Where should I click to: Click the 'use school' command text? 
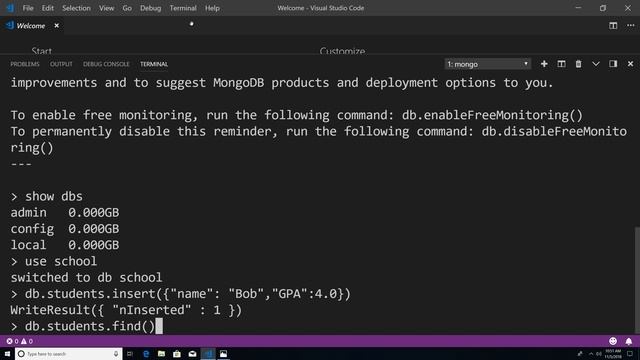[x=61, y=261]
